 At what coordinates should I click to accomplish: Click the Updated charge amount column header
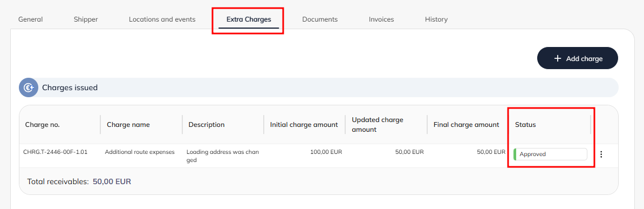point(378,125)
